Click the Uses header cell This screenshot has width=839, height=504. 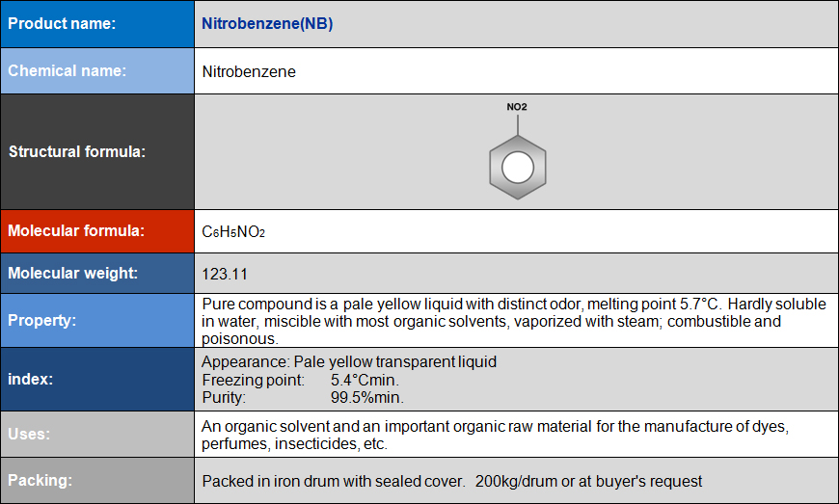97,434
